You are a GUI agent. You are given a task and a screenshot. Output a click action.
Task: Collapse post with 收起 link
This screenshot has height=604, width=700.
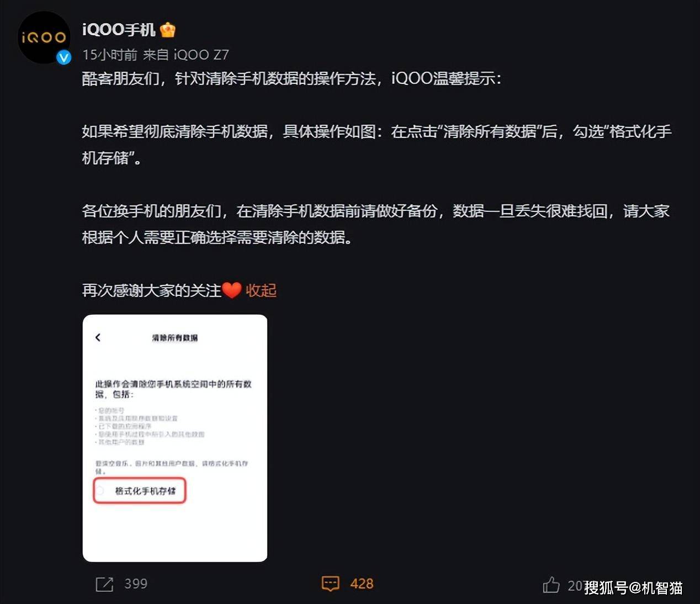(x=261, y=290)
